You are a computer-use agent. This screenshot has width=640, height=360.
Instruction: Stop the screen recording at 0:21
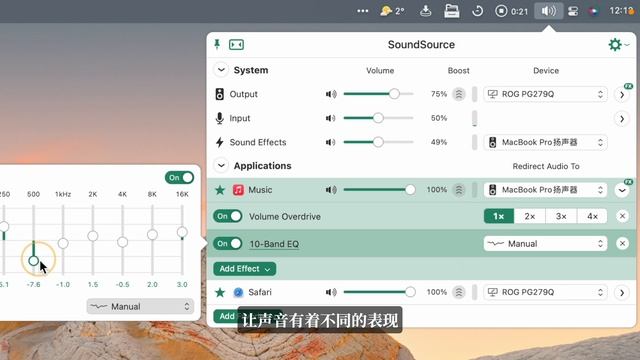pos(511,11)
